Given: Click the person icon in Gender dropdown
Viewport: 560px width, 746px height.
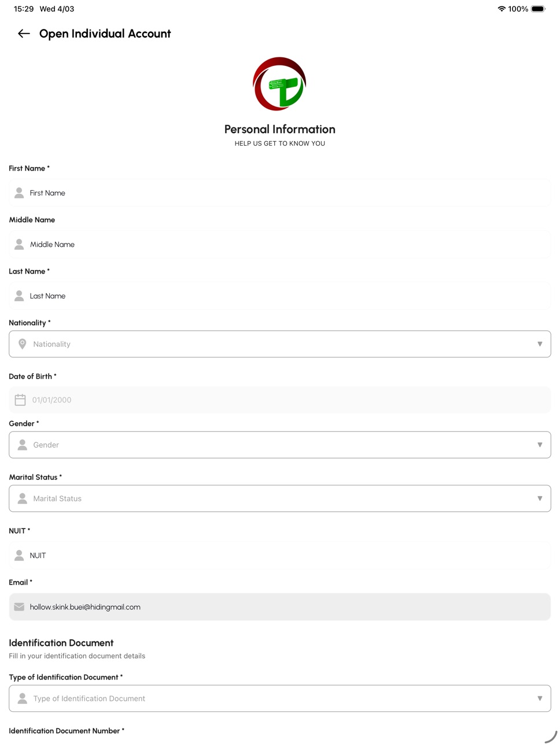Looking at the screenshot, I should pos(23,445).
